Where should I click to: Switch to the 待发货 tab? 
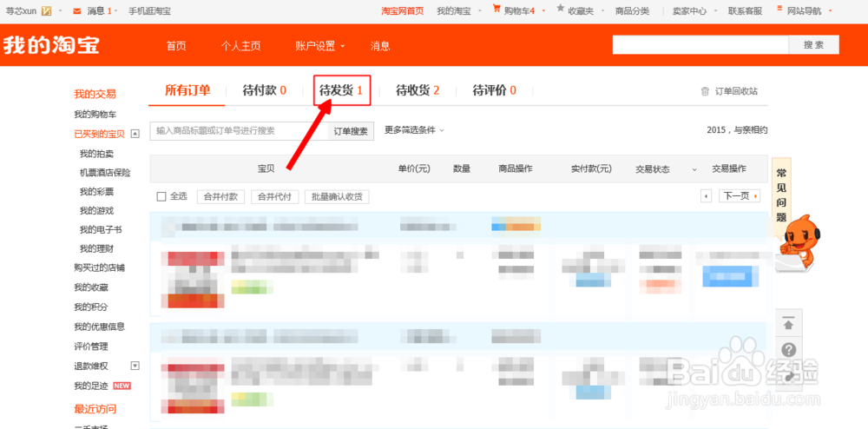(x=341, y=90)
